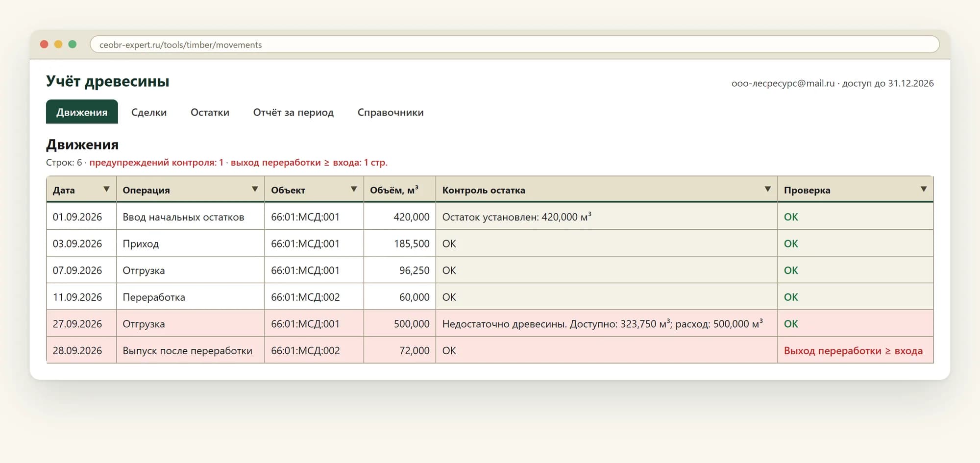Click the red window close dot

pyautogui.click(x=44, y=44)
